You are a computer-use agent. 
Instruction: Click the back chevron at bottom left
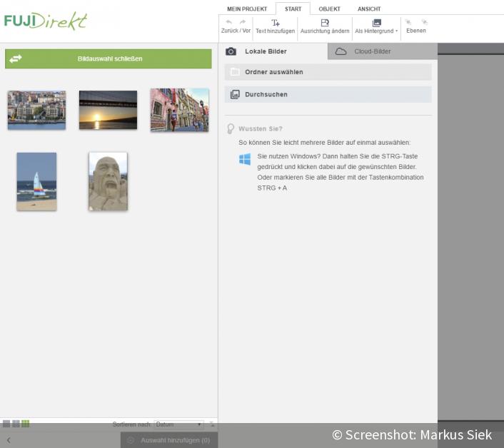pyautogui.click(x=9, y=440)
